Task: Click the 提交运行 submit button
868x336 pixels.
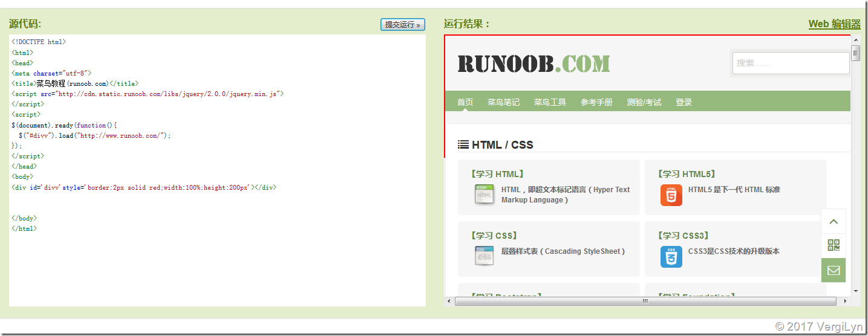Action: 403,24
